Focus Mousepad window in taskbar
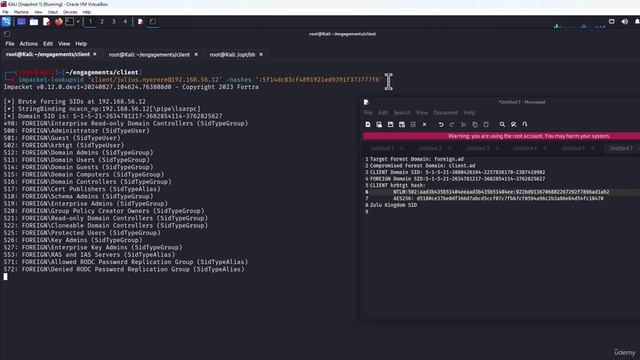 [x=140, y=22]
